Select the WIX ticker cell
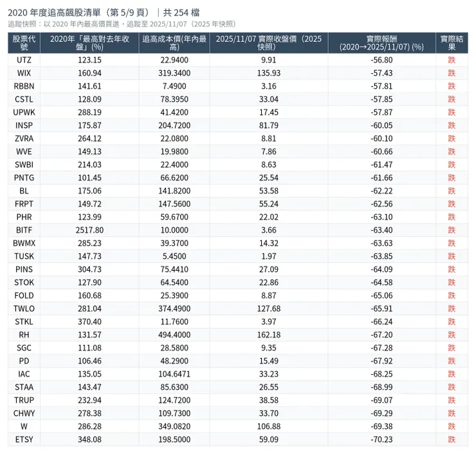The image size is (476, 454). click(x=24, y=73)
